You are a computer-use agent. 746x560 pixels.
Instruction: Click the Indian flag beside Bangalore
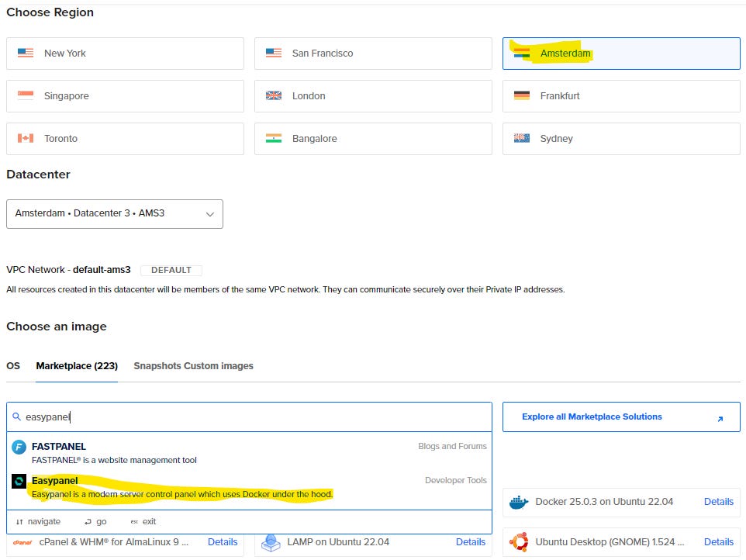[274, 138]
